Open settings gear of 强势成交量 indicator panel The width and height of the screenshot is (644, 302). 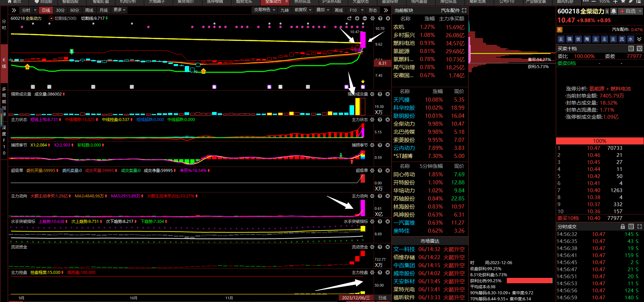pos(372,94)
